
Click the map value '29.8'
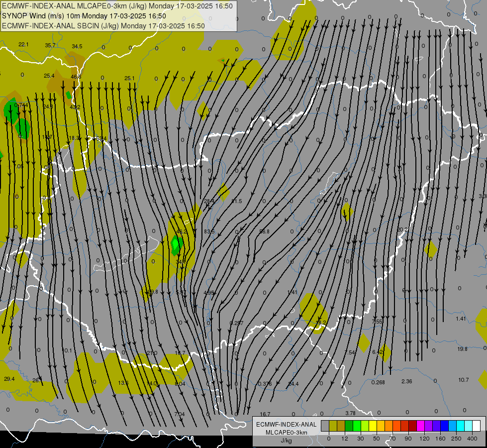[153, 292]
